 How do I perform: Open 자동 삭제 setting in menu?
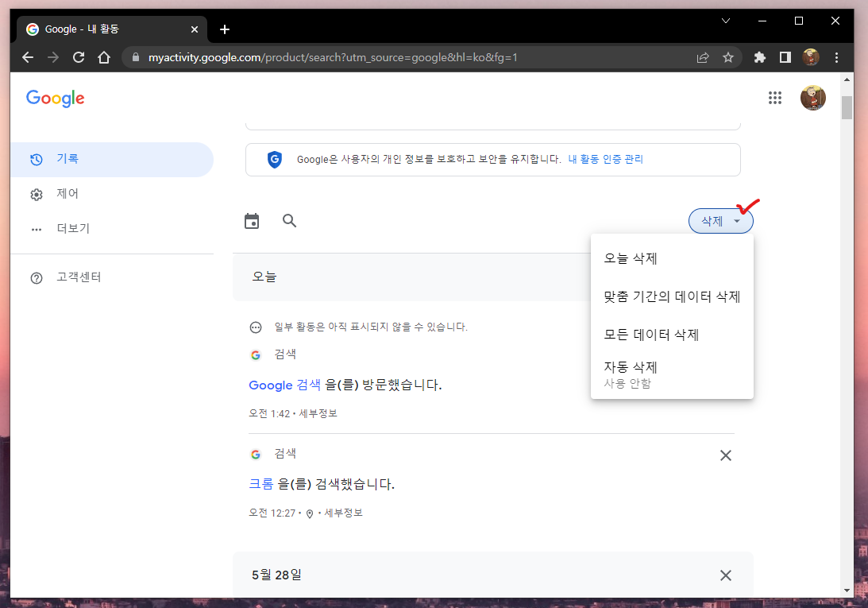click(x=672, y=374)
